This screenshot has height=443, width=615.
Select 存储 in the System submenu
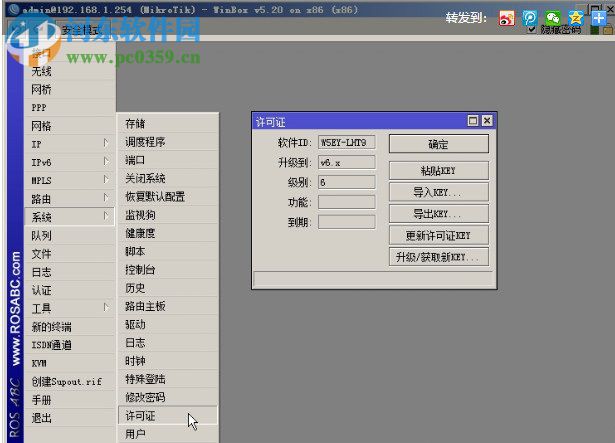coord(167,124)
